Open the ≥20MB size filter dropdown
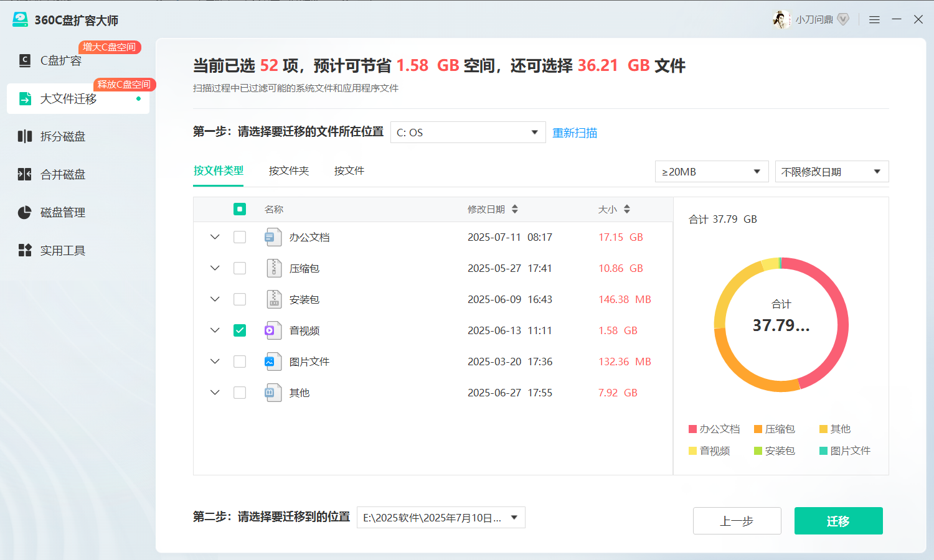The width and height of the screenshot is (934, 560). pos(711,172)
